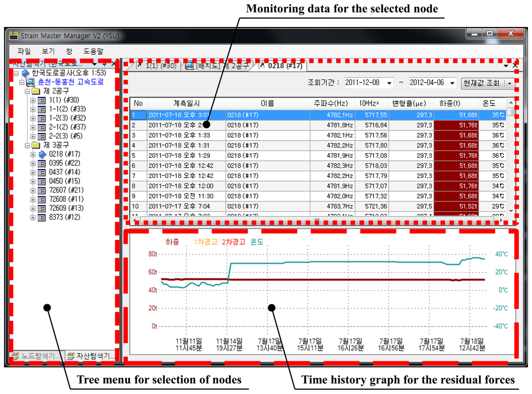Open the 보기 menu

pyautogui.click(x=48, y=51)
